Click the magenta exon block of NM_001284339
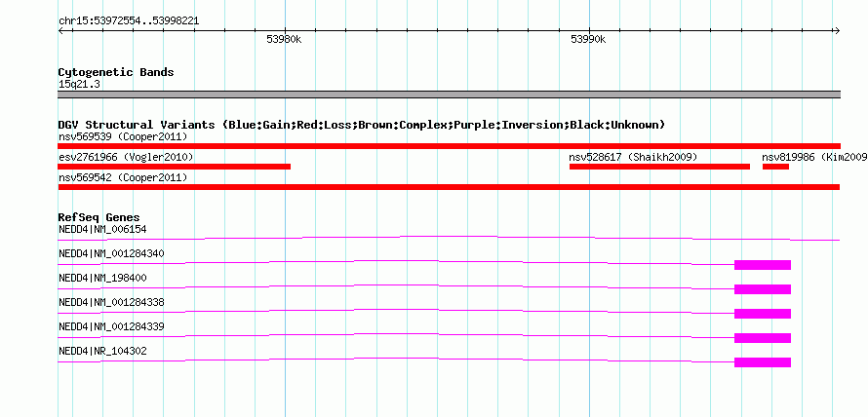Screen dimensions: 868x417 click(x=763, y=338)
